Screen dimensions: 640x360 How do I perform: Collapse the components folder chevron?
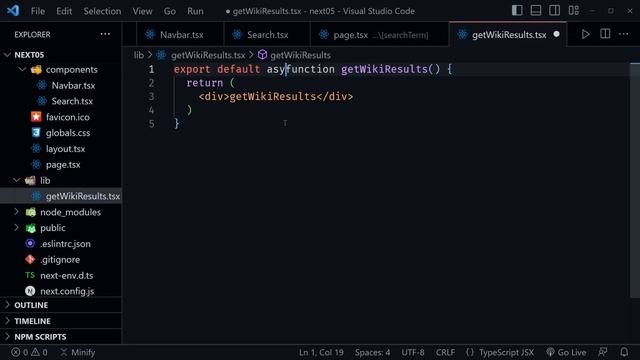[x=22, y=69]
